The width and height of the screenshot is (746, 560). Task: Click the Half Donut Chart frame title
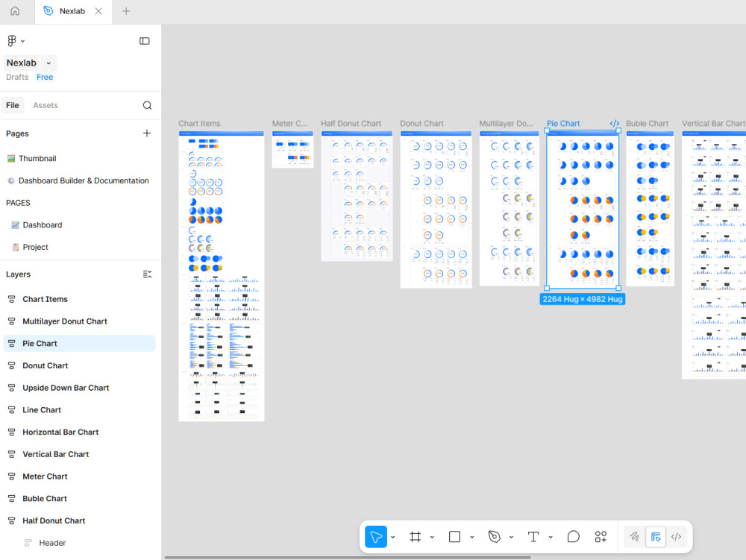[351, 124]
